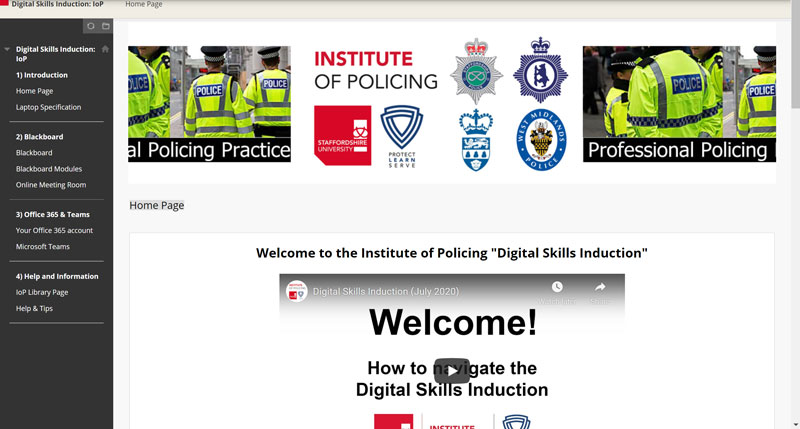
Task: Open Help & Tips page
Action: (34, 308)
